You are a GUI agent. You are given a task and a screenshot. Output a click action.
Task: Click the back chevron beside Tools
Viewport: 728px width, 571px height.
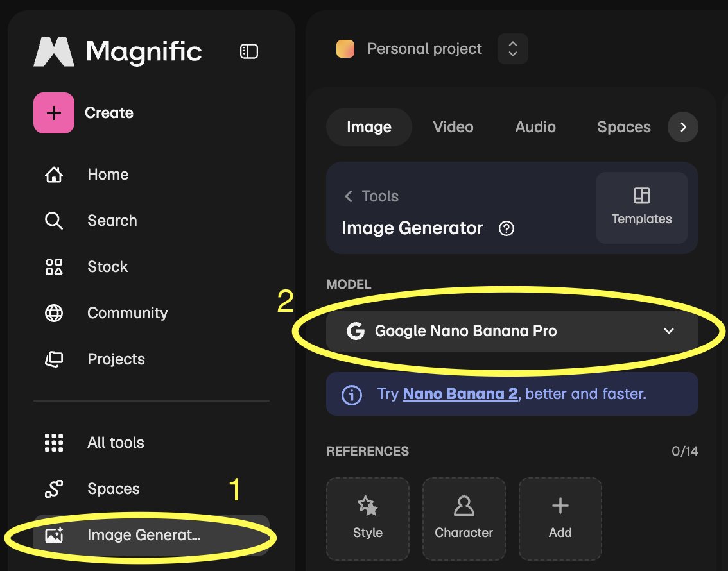point(349,196)
